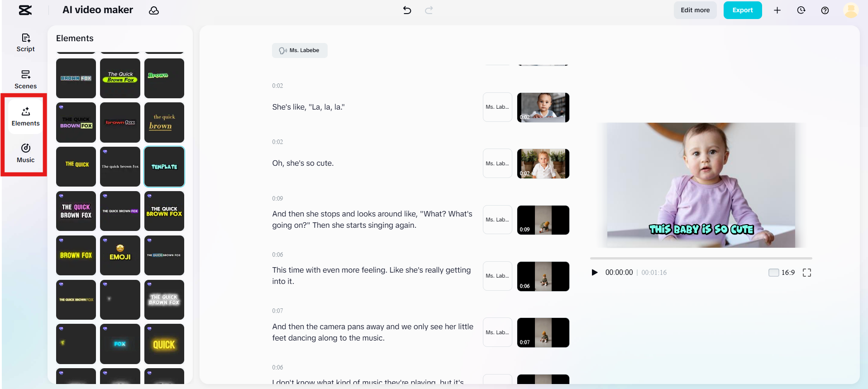The height and width of the screenshot is (389, 868).
Task: Click the redo arrow
Action: point(429,10)
